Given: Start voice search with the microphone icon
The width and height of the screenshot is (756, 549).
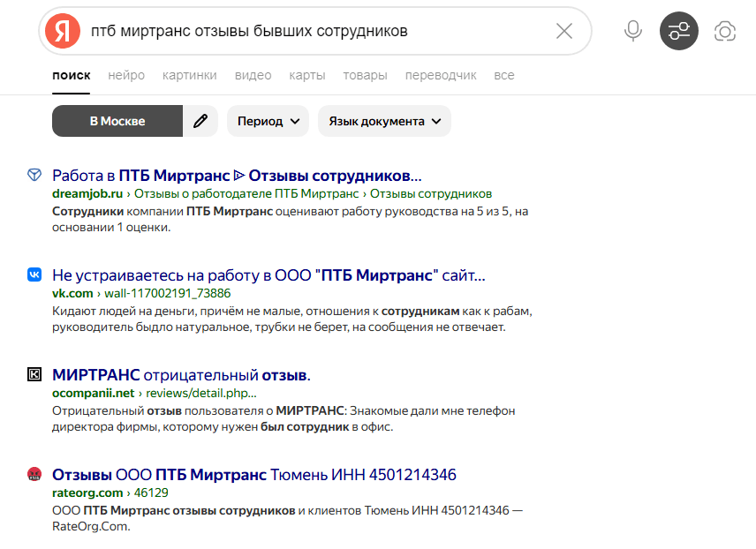Looking at the screenshot, I should (x=632, y=31).
